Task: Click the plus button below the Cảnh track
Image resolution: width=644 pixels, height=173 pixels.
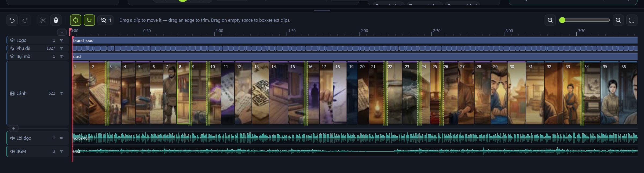Action: pyautogui.click(x=14, y=128)
